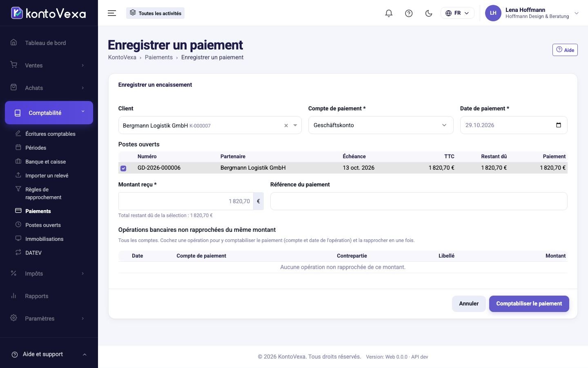Viewport: 588px width, 368px height.
Task: Click the Rapports chart icon
Action: pos(13,296)
